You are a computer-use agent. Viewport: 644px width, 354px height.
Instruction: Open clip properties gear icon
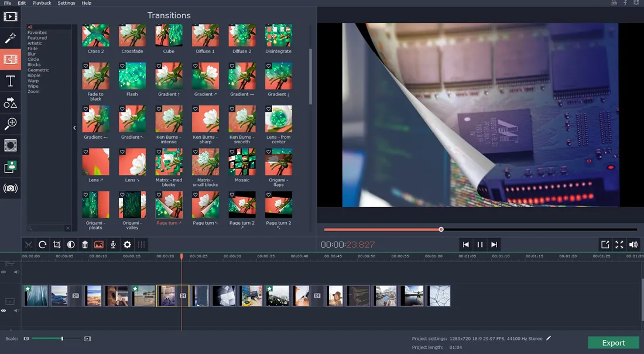pos(127,245)
